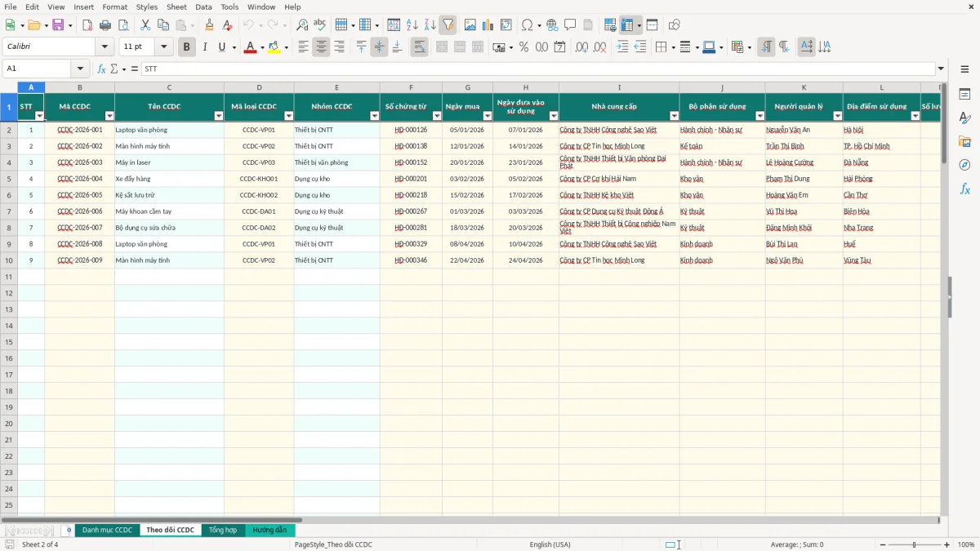The image size is (980, 551).
Task: Toggle Center Horizontally alignment
Action: pyautogui.click(x=321, y=47)
